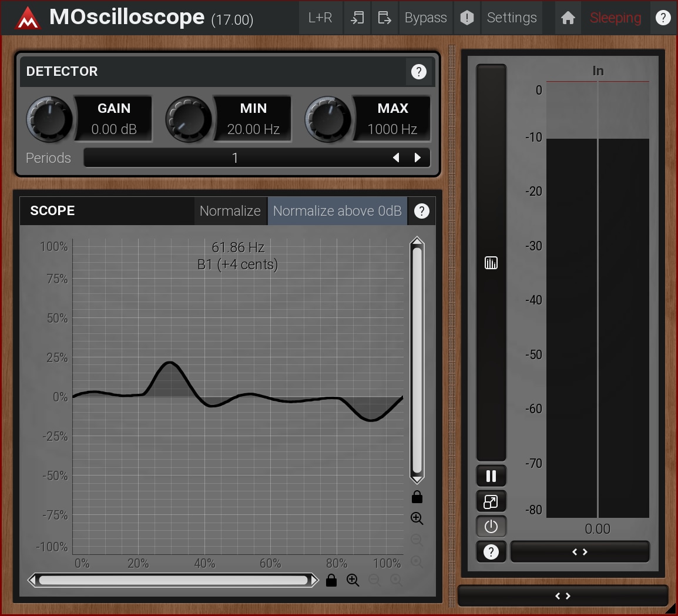Click the vertical zoom-in magnifier icon
Screen dimensions: 678x616
tap(417, 518)
